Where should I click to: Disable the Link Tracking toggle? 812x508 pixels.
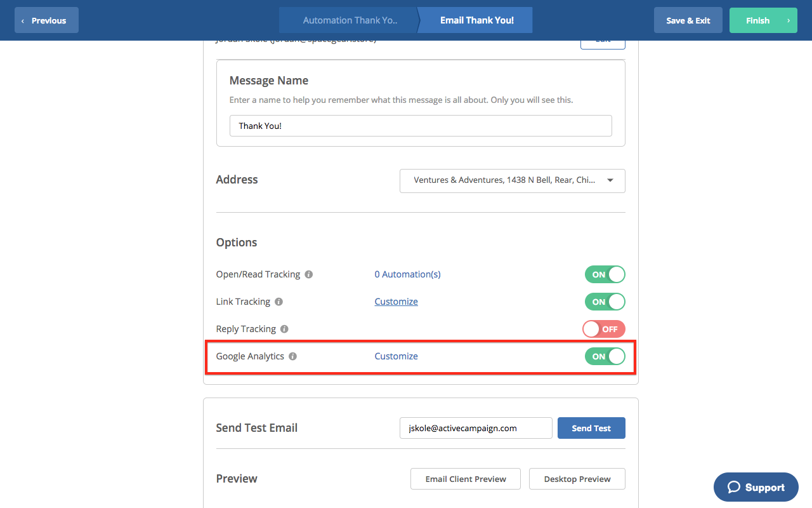(605, 302)
